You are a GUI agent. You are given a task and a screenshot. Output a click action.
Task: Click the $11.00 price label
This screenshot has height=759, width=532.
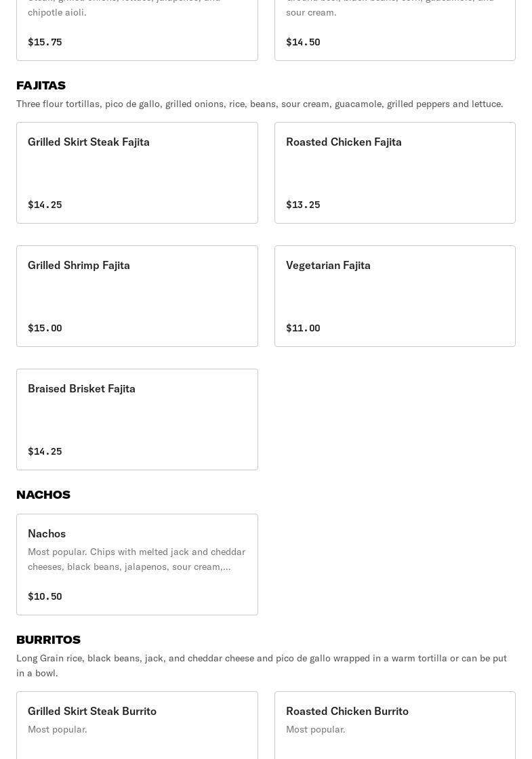[303, 328]
